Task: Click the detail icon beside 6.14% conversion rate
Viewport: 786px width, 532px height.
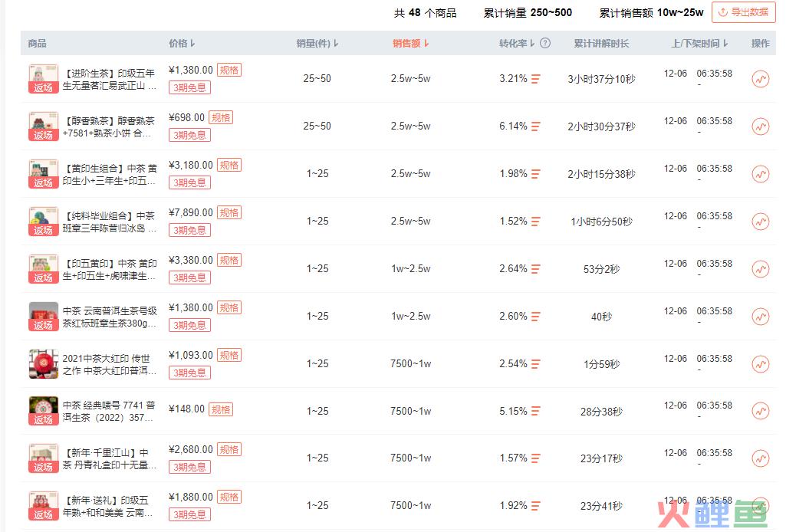Action: (535, 126)
